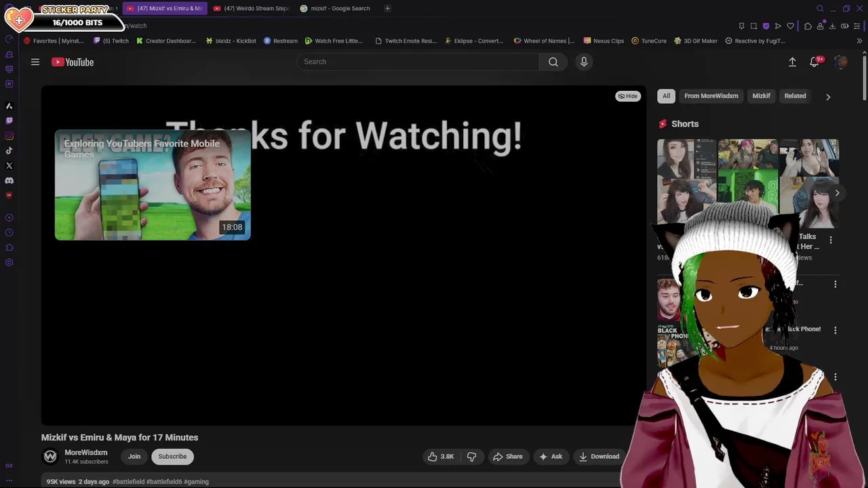Open Nexus Clips bookmark

[604, 41]
